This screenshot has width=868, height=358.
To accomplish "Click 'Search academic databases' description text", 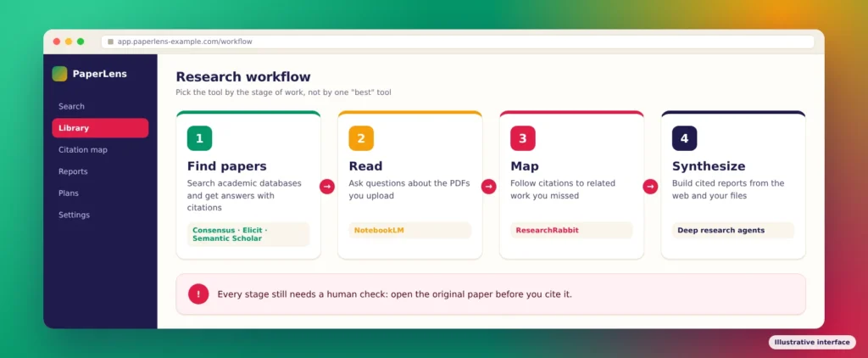I will (x=244, y=195).
